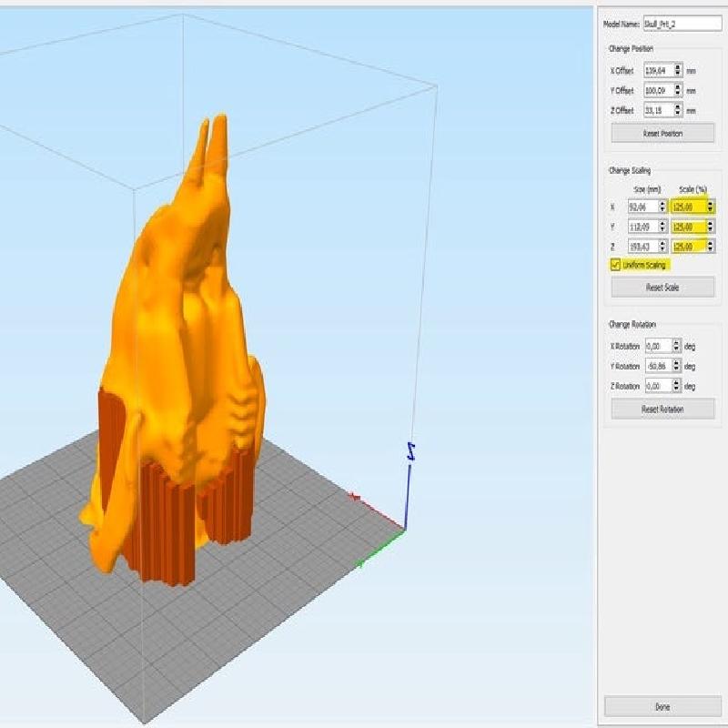Screen dimensions: 728x728
Task: Click the X Size (mm) field
Action: [643, 207]
